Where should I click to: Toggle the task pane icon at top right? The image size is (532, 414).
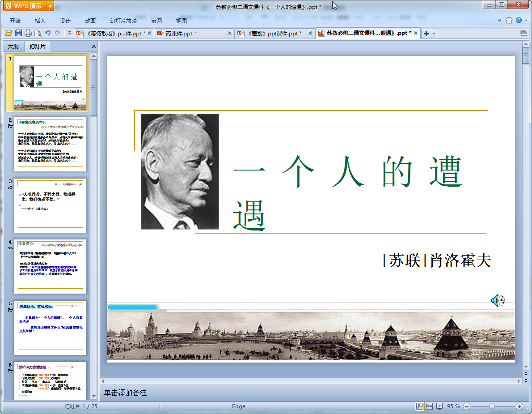[524, 33]
